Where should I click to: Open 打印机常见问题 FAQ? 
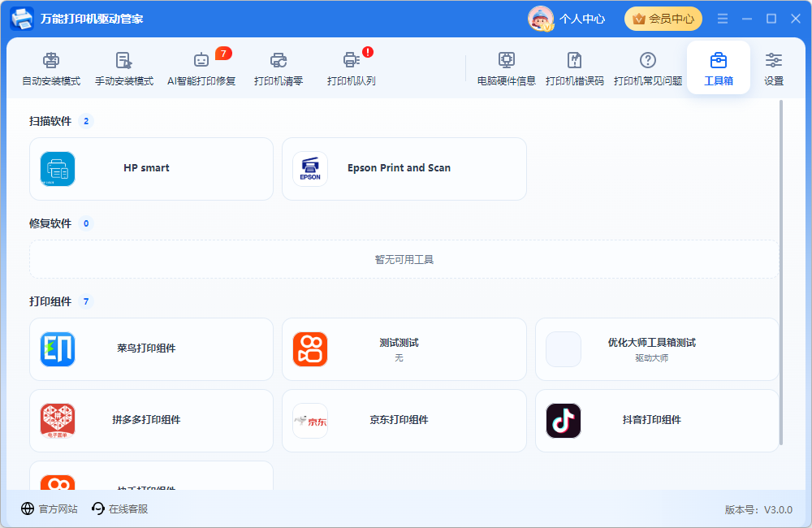coord(648,68)
